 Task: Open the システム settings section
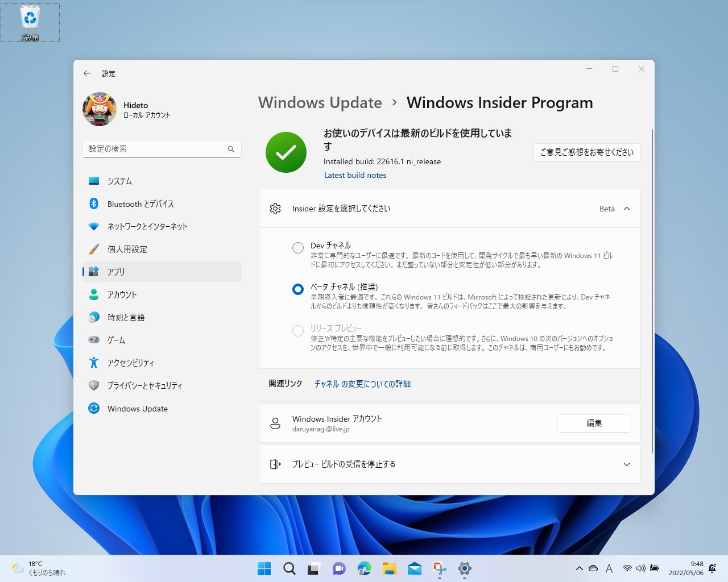[120, 181]
